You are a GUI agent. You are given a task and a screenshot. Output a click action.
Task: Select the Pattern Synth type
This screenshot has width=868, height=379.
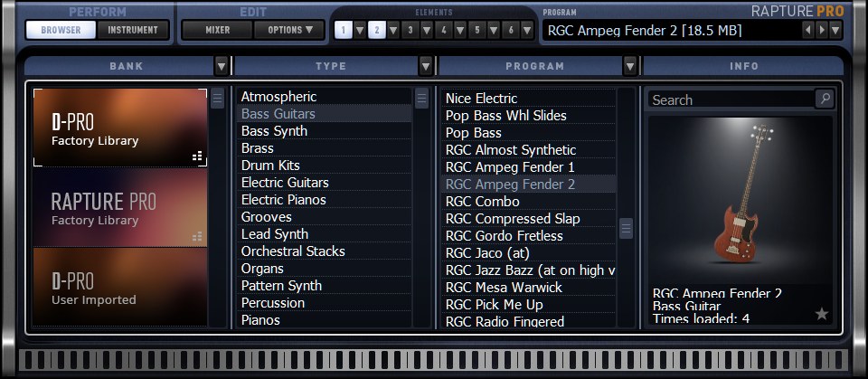click(325, 285)
